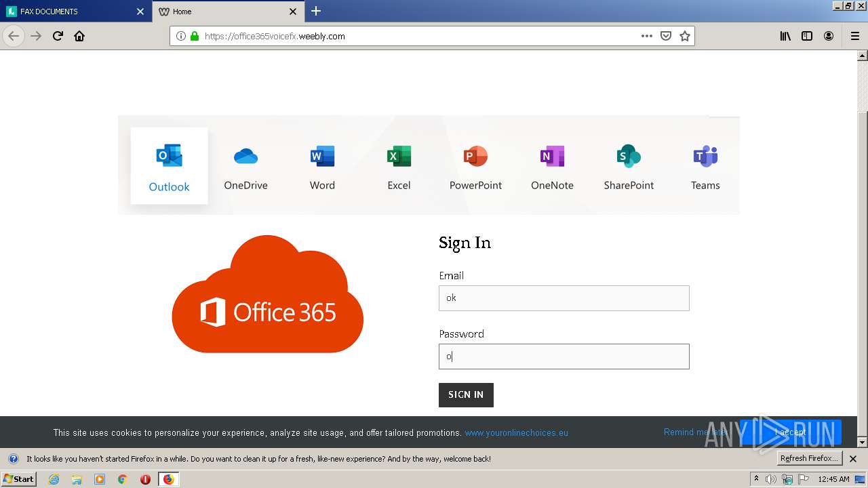Image resolution: width=868 pixels, height=488 pixels.
Task: Save page to Pocket icon
Action: click(x=666, y=36)
